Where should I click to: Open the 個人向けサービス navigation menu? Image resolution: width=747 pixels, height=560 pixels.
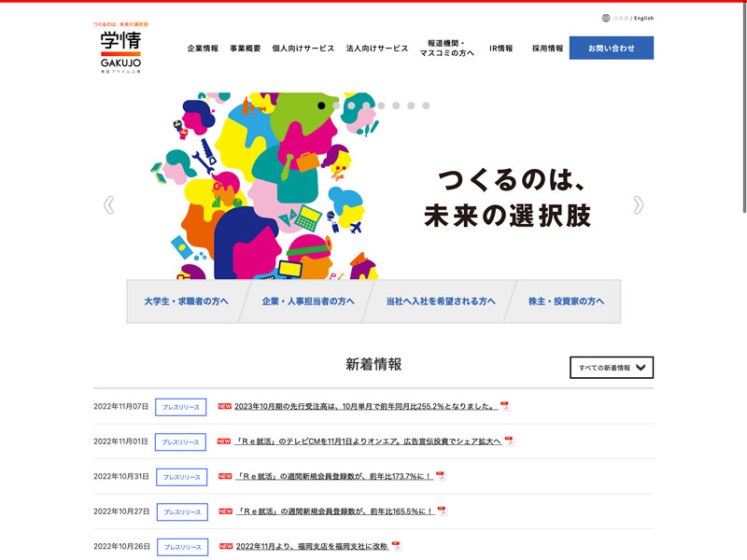[x=303, y=49]
